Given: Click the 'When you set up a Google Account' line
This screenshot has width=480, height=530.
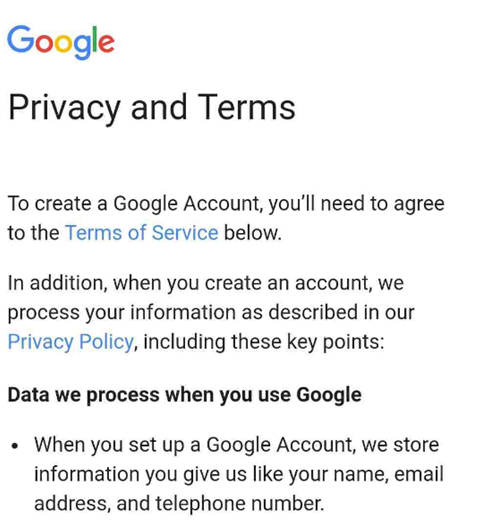Looking at the screenshot, I should (237, 445).
